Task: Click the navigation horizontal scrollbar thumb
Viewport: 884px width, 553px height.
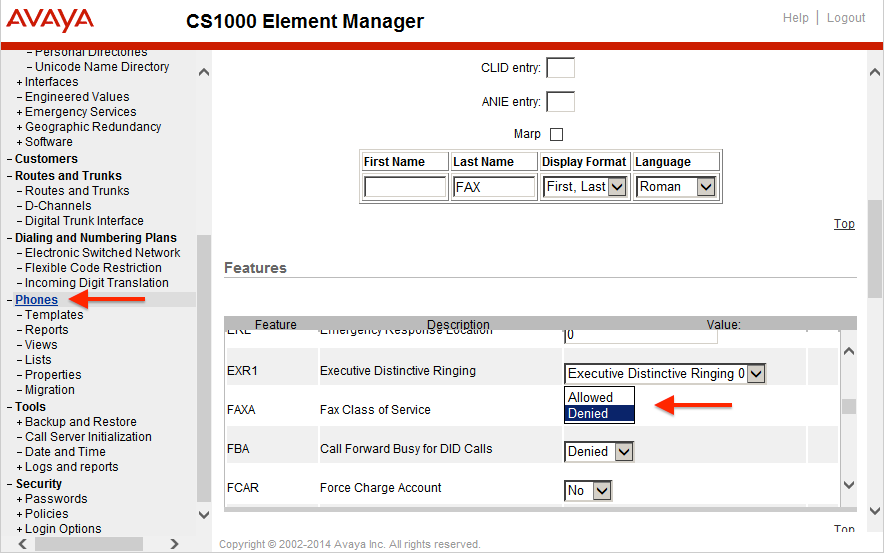Action: point(89,544)
